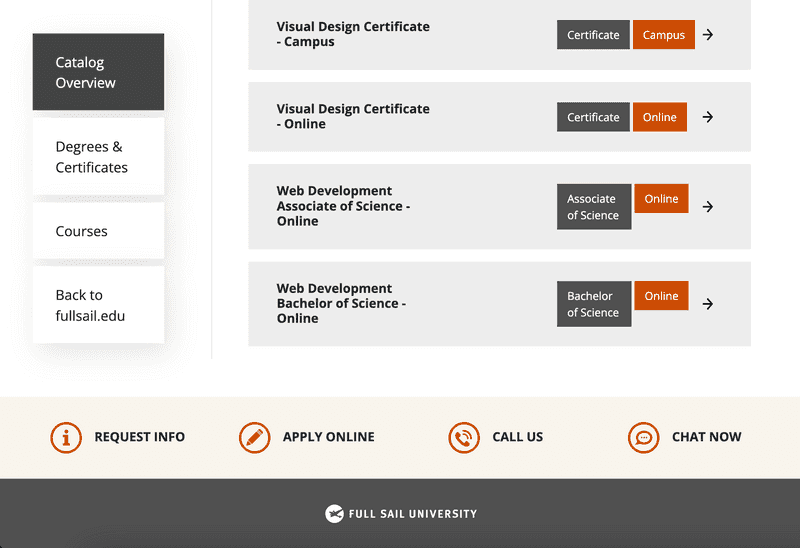Click arrow for Visual Design Certificate - Online
Image resolution: width=800 pixels, height=548 pixels.
point(708,117)
